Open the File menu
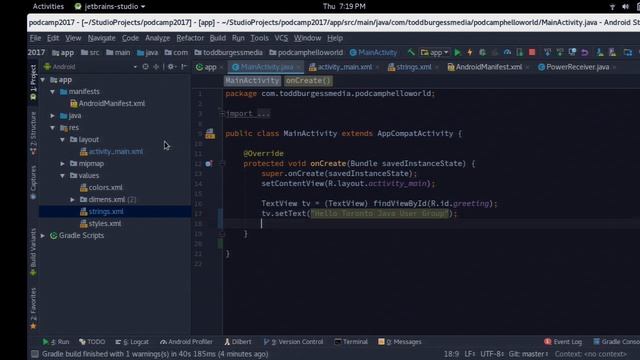This screenshot has width=640, height=360. [x=35, y=38]
